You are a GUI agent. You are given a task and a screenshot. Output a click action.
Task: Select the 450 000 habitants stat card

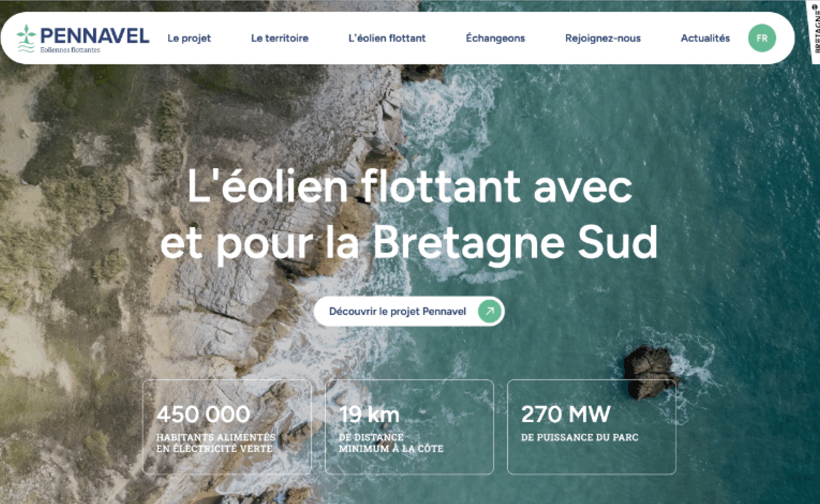pos(227,427)
